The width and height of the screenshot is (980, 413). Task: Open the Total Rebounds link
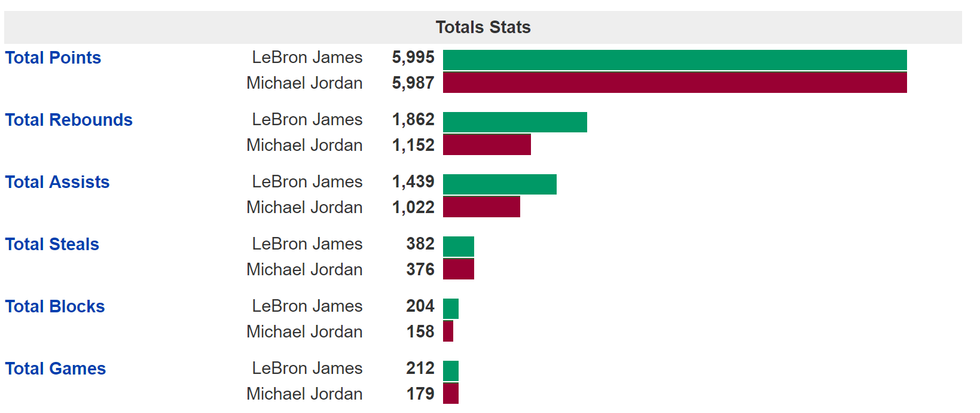(69, 120)
